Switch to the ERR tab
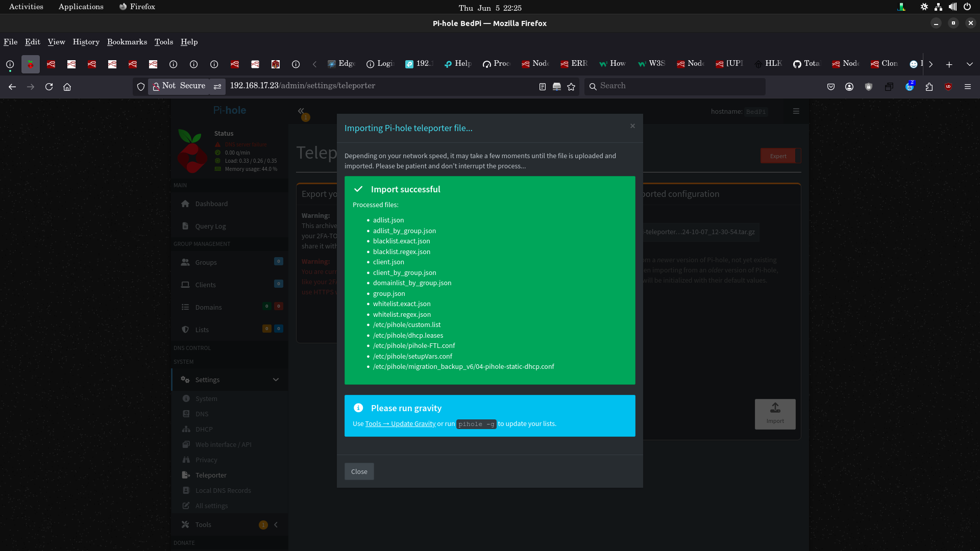The image size is (980, 551). pos(574,64)
